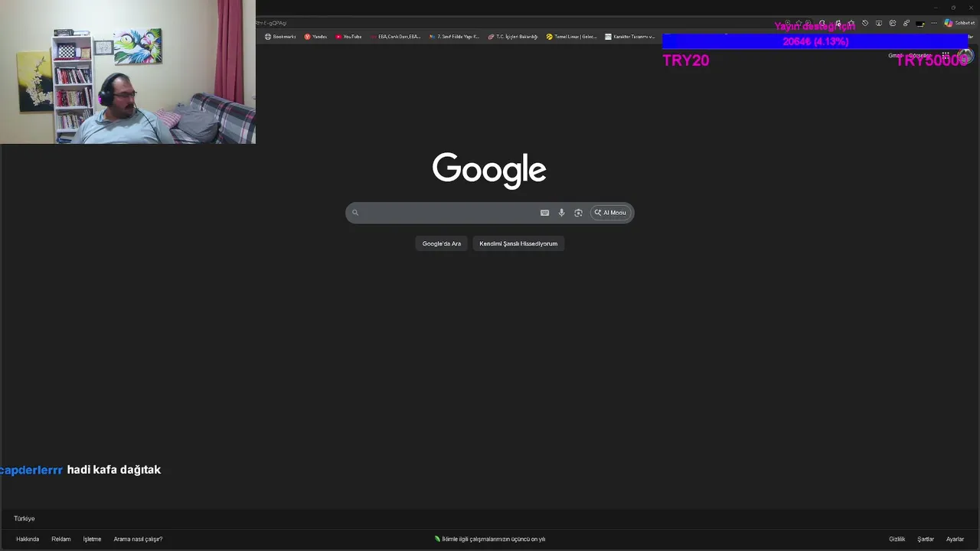
Task: Open Google Lens image search icon
Action: 578,213
